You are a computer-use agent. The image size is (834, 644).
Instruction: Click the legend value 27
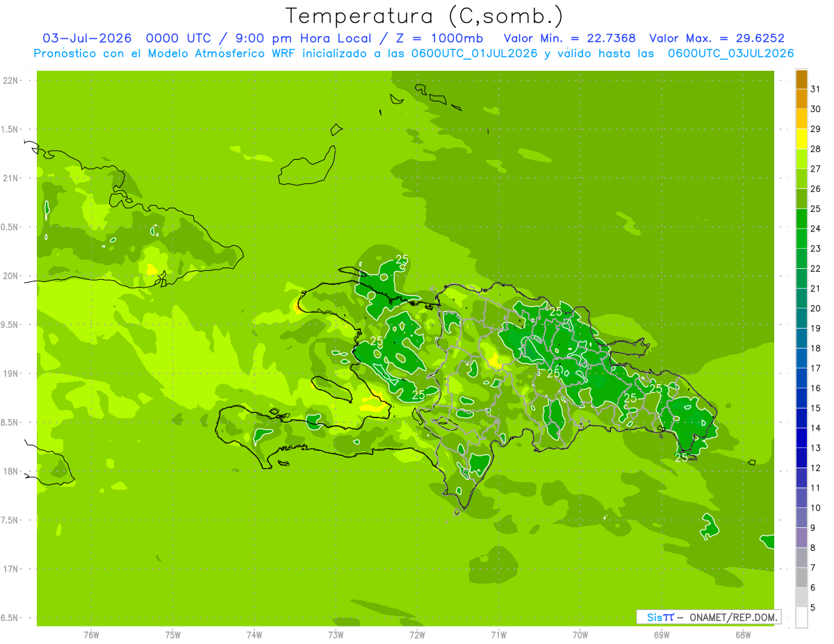816,169
